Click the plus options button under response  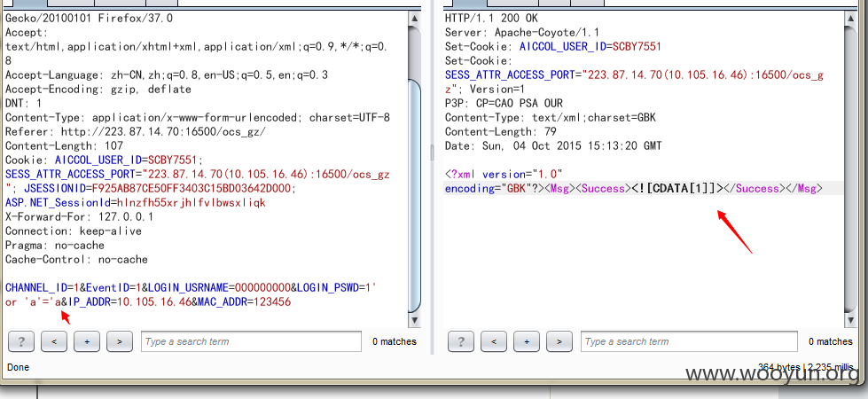click(526, 341)
